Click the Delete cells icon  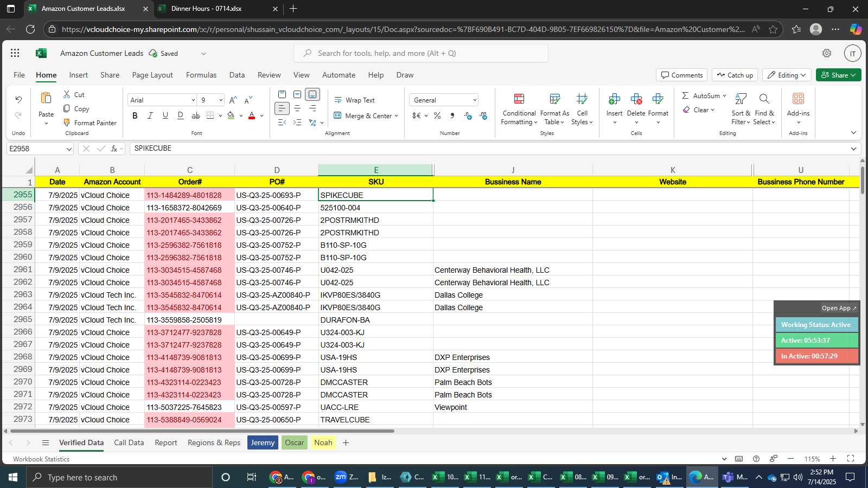636,99
